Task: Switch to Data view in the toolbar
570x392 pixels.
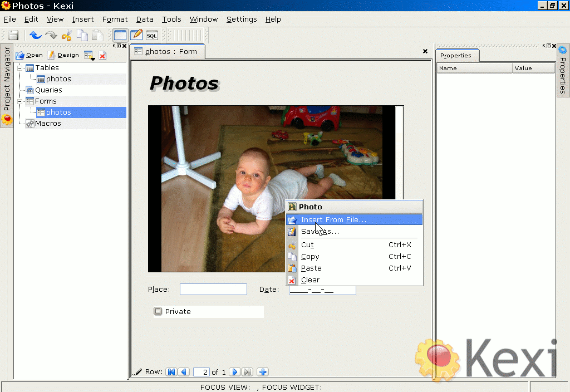Action: click(120, 35)
